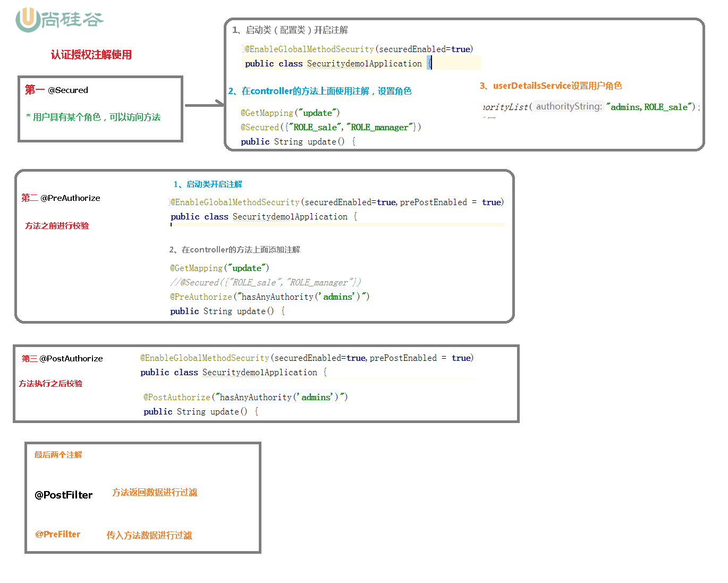728x583 pixels.
Task: Select the authorityString "admins,ROLE_sale" code line
Action: 591,107
